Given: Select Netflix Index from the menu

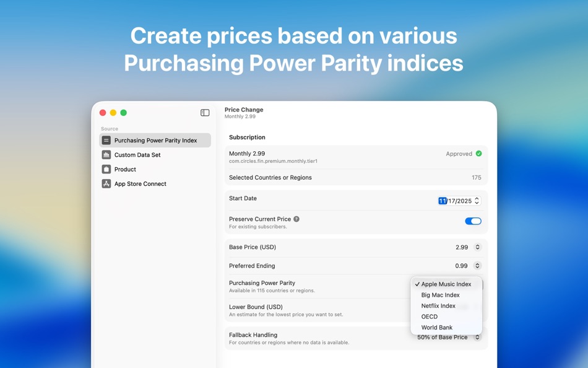Looking at the screenshot, I should pyautogui.click(x=438, y=305).
